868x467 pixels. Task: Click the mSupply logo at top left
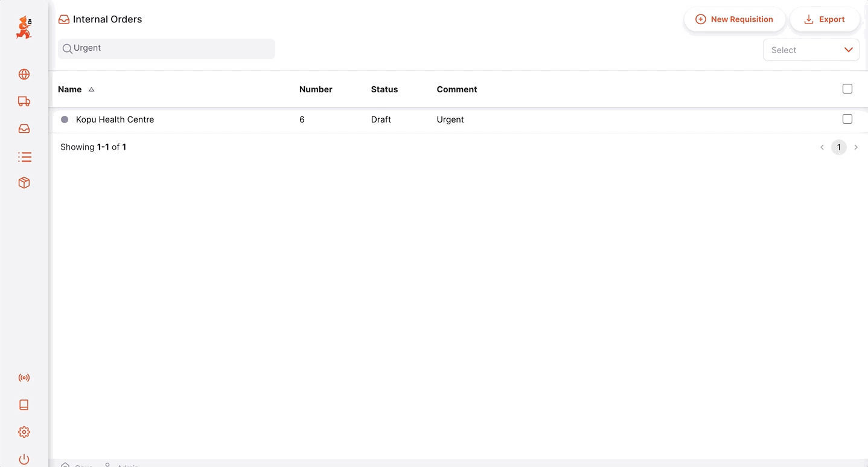coord(24,27)
